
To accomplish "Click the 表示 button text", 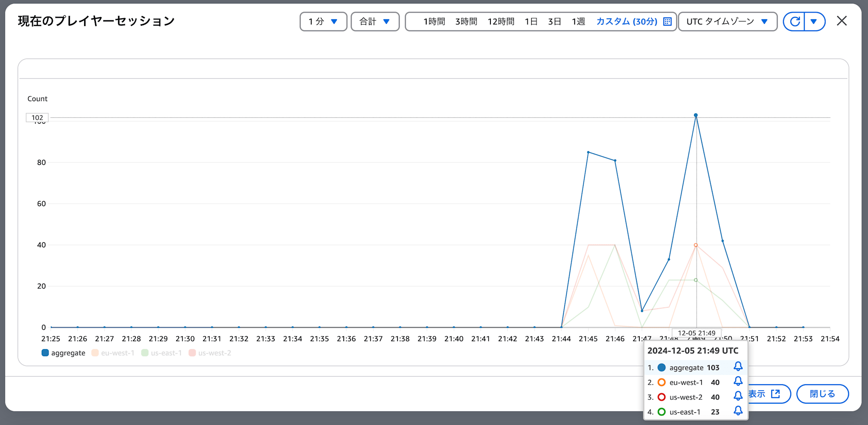I will coord(757,394).
